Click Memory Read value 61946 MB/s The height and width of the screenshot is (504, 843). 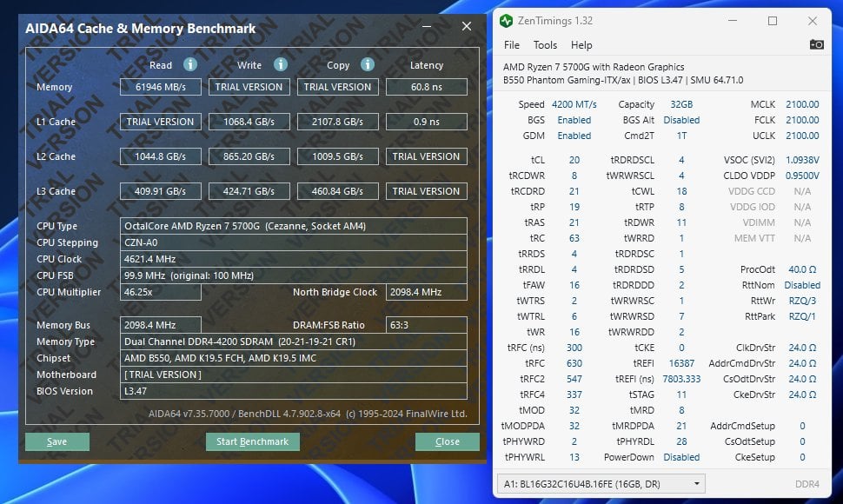click(160, 87)
